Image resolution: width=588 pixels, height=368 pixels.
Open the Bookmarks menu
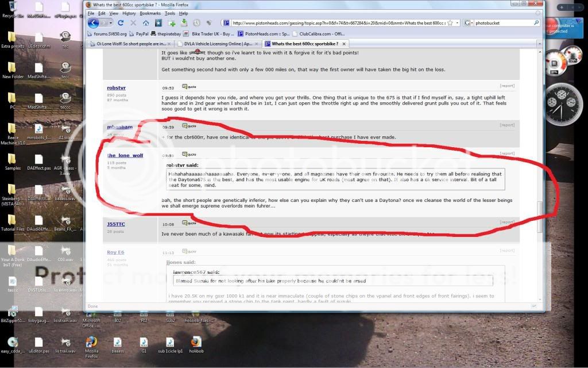click(150, 13)
